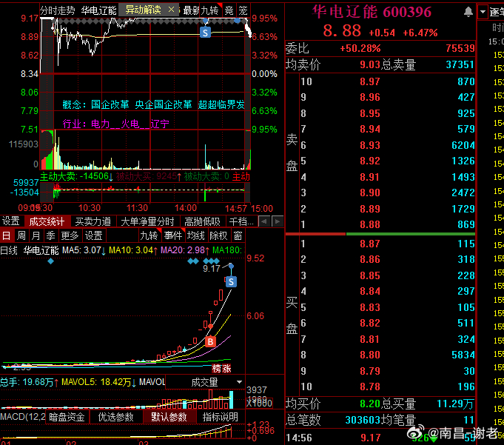Click the 榜涨 badge on the daily chart
504x445 pixels.
(221, 368)
